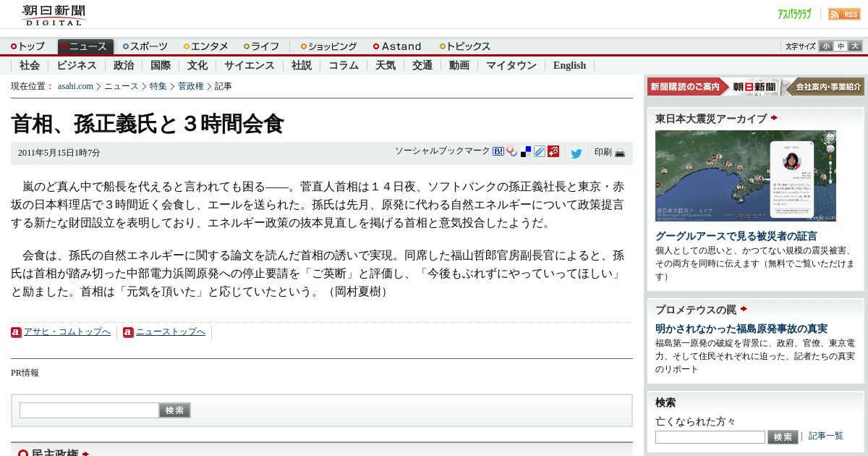The image size is (868, 456).
Task: Bookmark with the Hatena B! icon
Action: click(x=498, y=151)
